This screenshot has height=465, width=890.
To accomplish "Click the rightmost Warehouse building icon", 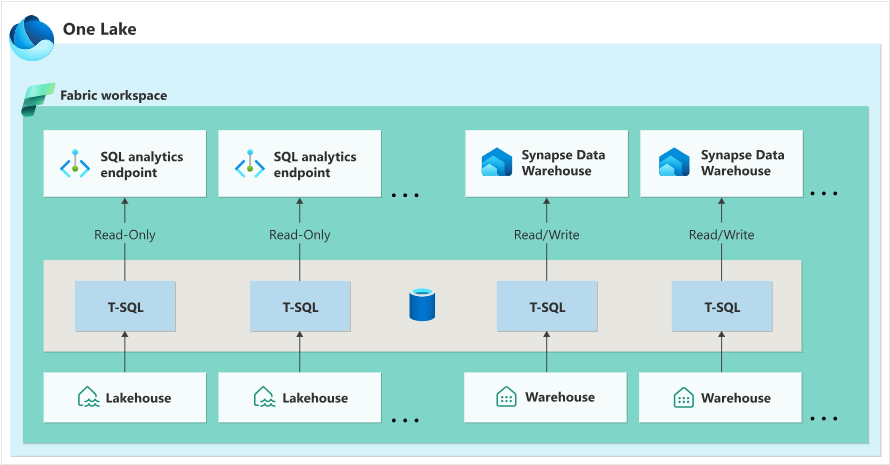I will pos(683,397).
